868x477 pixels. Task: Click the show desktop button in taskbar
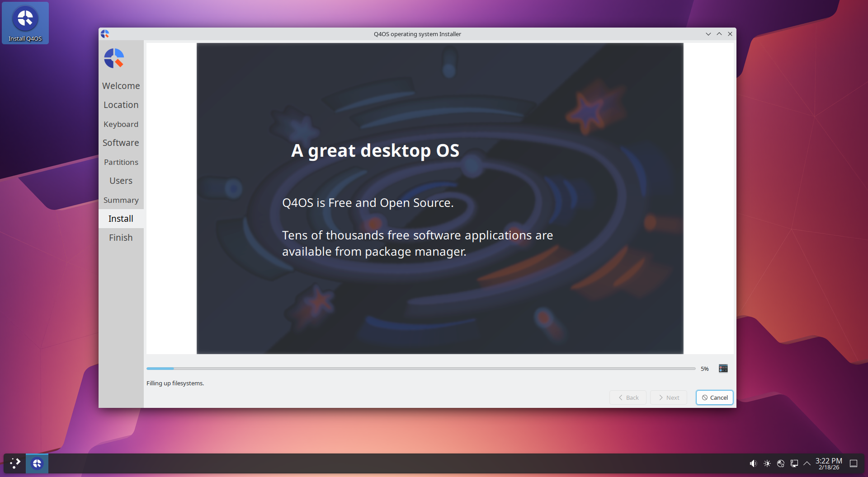(854, 463)
